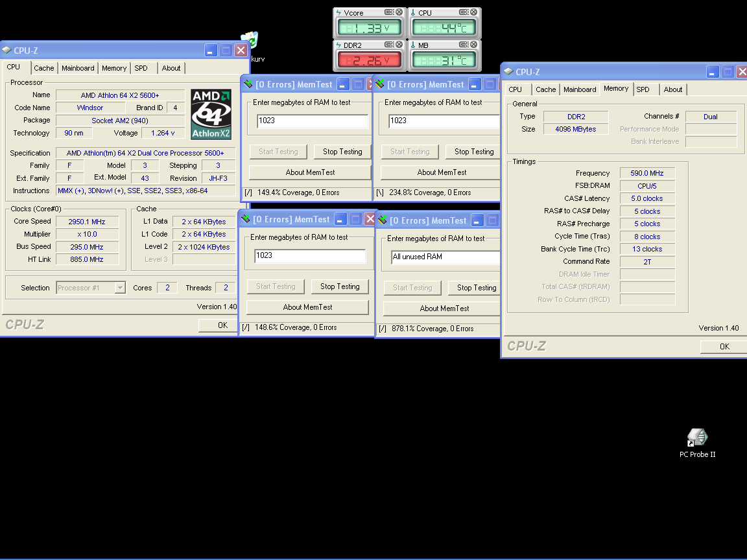The height and width of the screenshot is (560, 747).
Task: Click the title icon of the MemTest at 149.4% coverage
Action: pyautogui.click(x=248, y=84)
